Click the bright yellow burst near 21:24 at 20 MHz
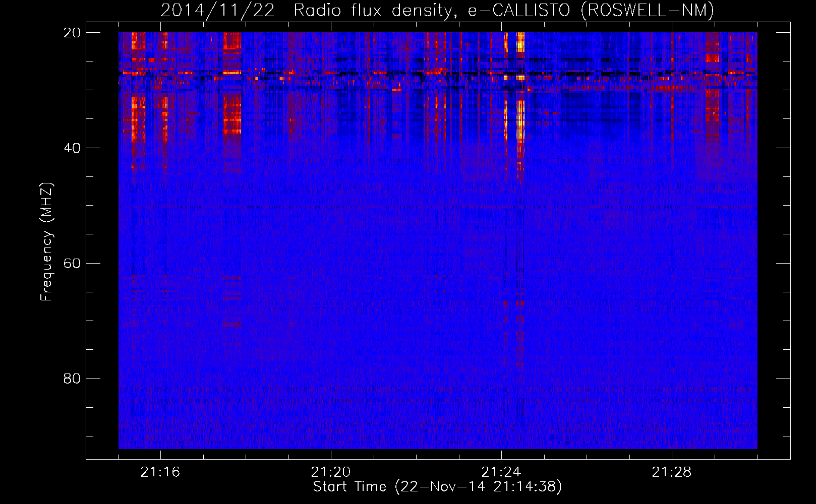816x504 pixels. (520, 42)
